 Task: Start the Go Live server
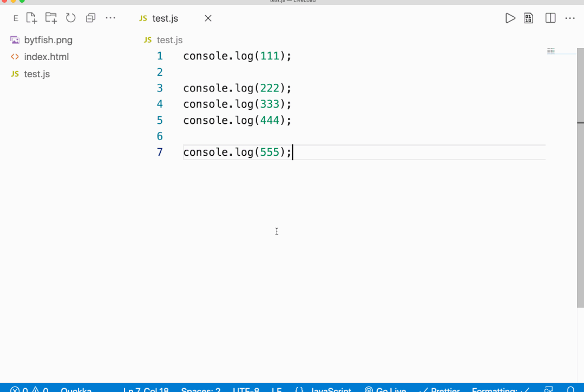click(x=385, y=389)
